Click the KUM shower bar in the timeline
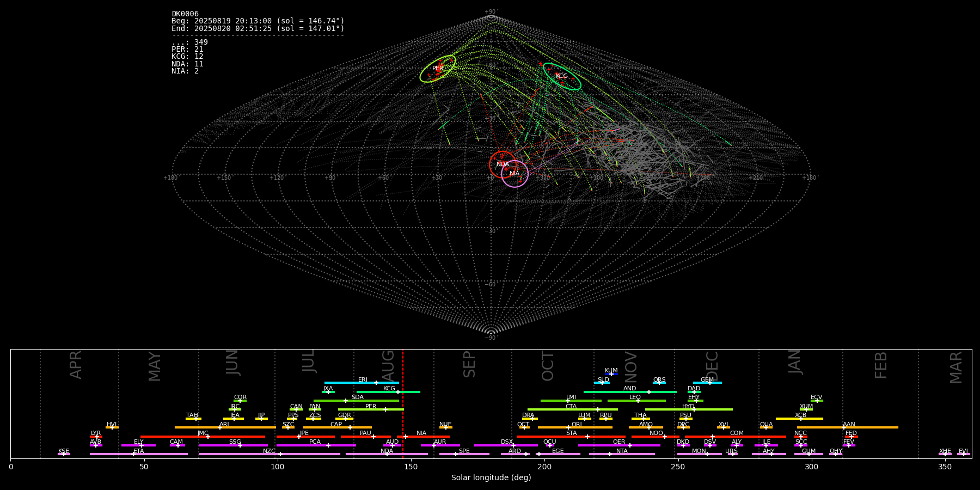Viewport: 980px width, 490px height. point(611,374)
